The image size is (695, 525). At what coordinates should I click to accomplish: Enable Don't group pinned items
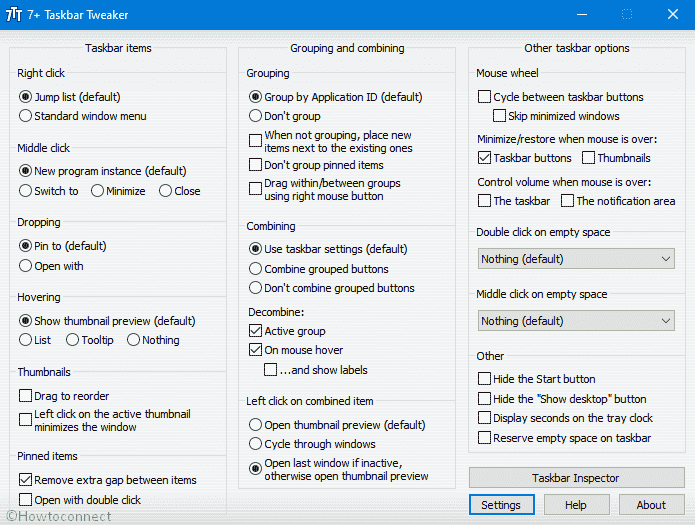(255, 165)
